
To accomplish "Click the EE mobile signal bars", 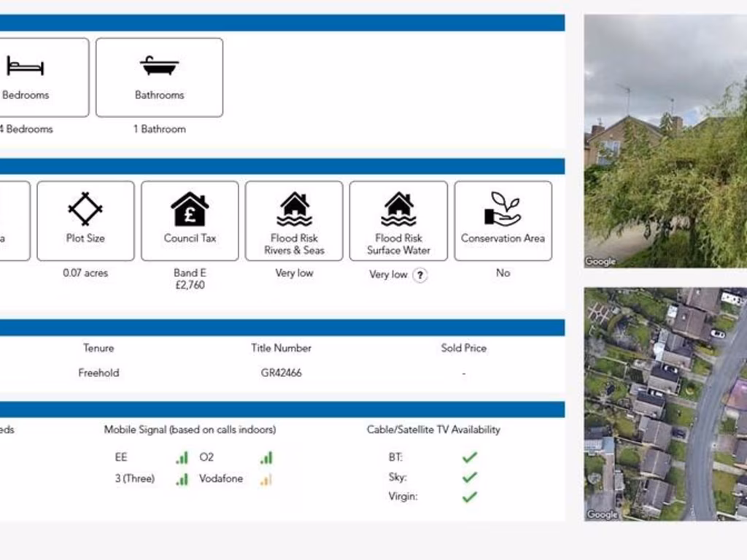I will tap(182, 457).
